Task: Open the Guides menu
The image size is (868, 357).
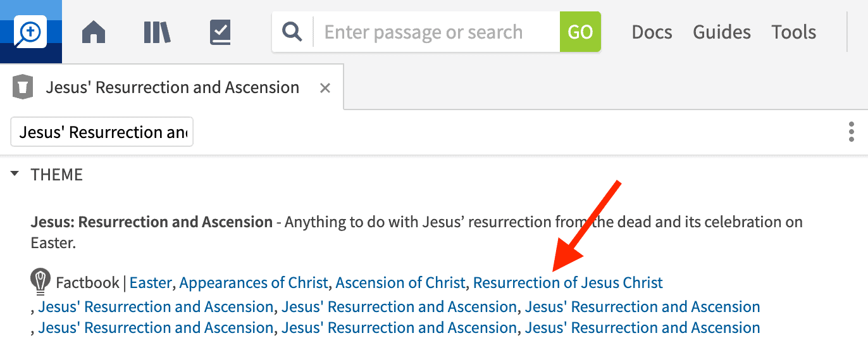Action: click(x=722, y=32)
